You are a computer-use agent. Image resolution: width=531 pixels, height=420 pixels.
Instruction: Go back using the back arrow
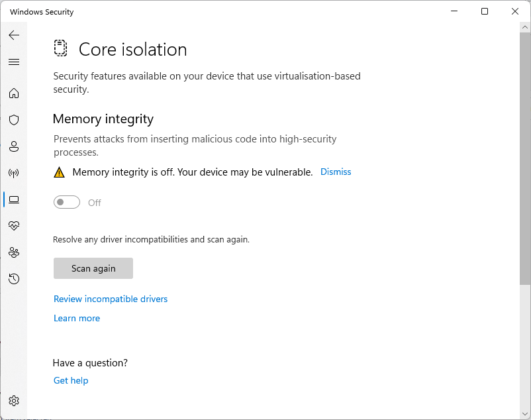tap(14, 35)
